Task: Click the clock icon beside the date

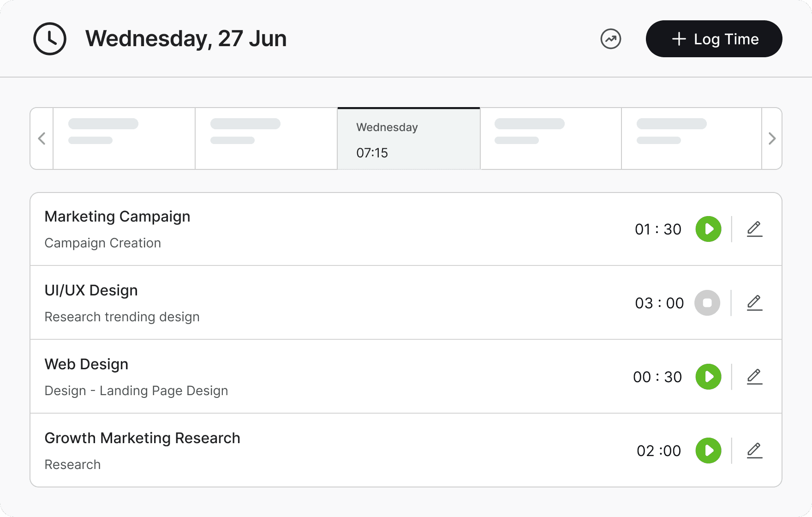Action: click(50, 39)
